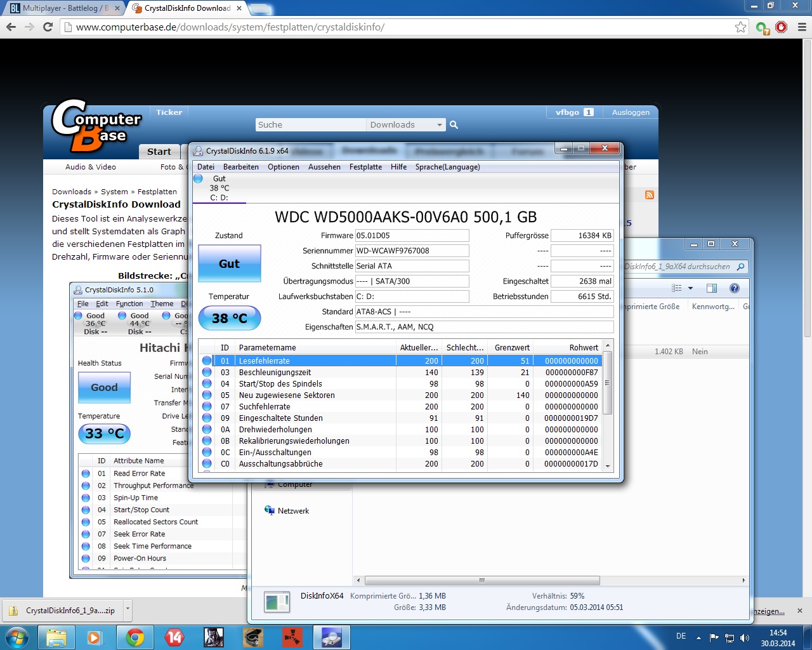This screenshot has height=650, width=812.
Task: Click the DE language indicator
Action: 681,636
